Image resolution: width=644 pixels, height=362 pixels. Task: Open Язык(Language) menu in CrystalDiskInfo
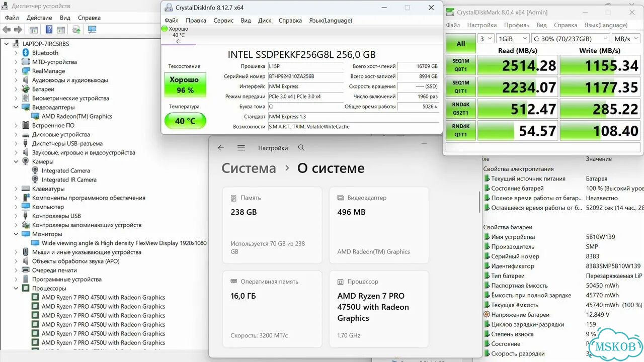[331, 21]
